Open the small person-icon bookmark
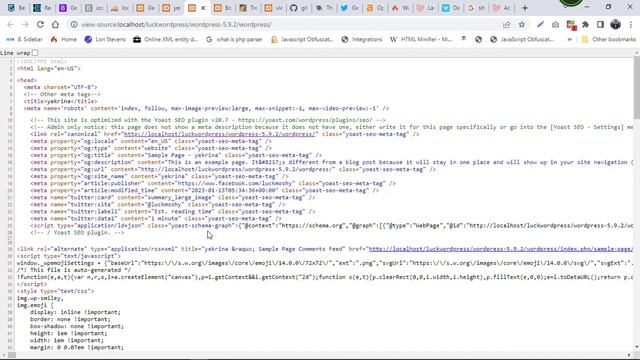 point(464,38)
